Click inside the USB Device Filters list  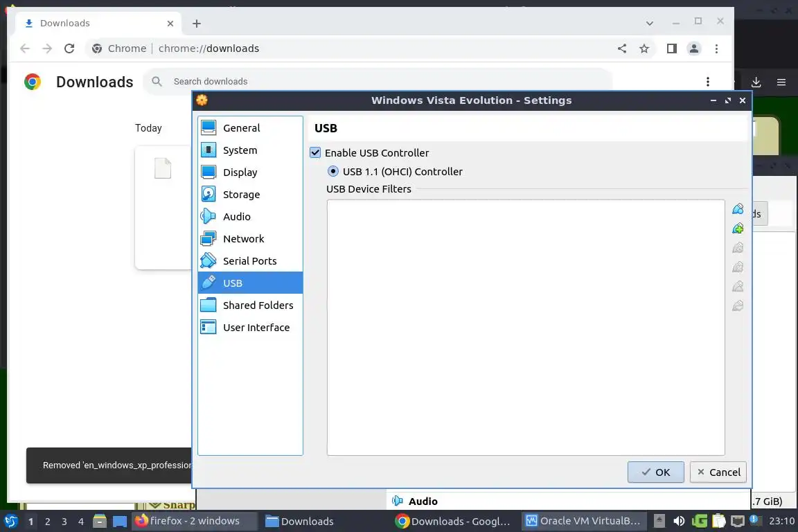click(x=526, y=328)
